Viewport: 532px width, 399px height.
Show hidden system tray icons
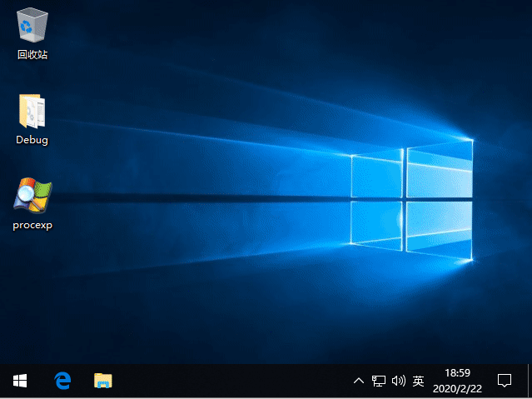[x=359, y=381]
